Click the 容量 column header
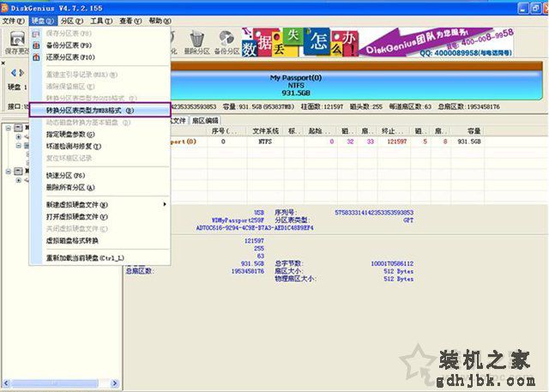This screenshot has width=549, height=392. pyautogui.click(x=468, y=131)
